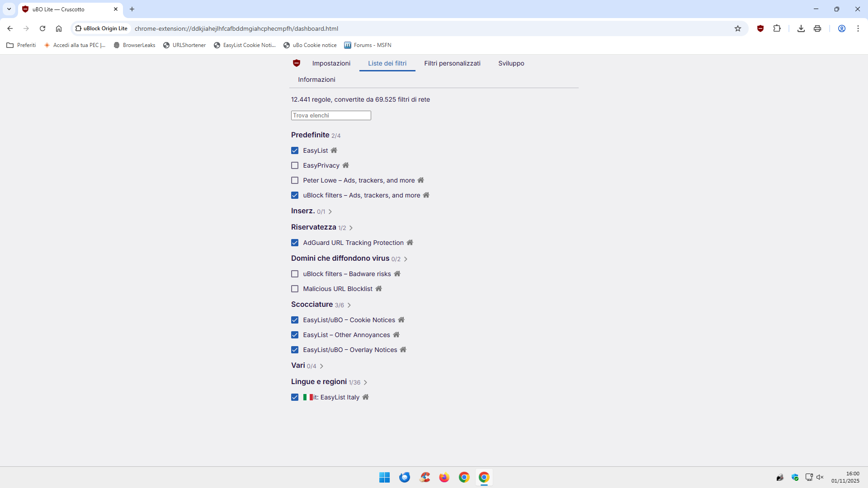This screenshot has height=488, width=868.
Task: Select Liste dei filtri tab
Action: pyautogui.click(x=387, y=63)
